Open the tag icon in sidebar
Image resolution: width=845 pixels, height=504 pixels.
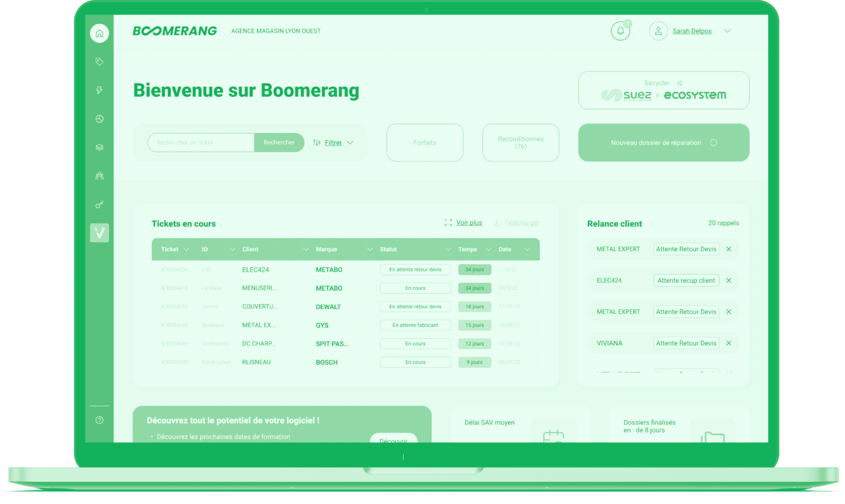pyautogui.click(x=99, y=62)
